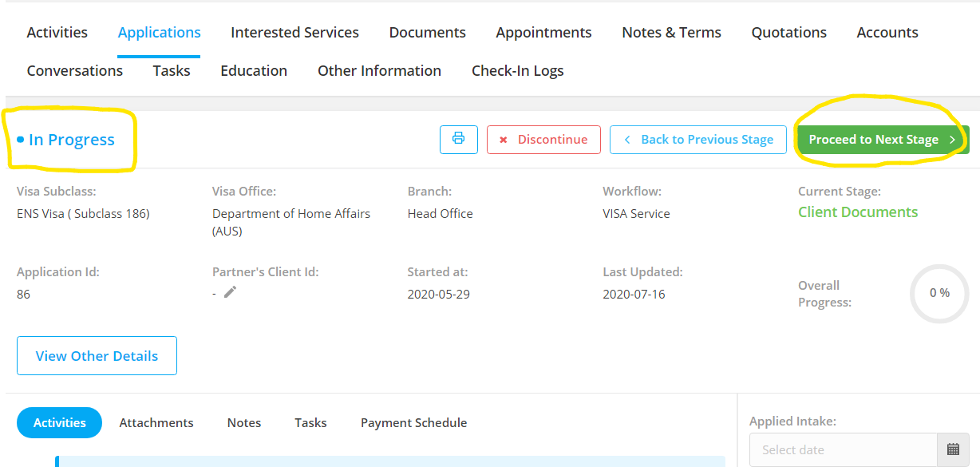The height and width of the screenshot is (467, 980).
Task: Go to the Conversations tab
Action: click(74, 70)
